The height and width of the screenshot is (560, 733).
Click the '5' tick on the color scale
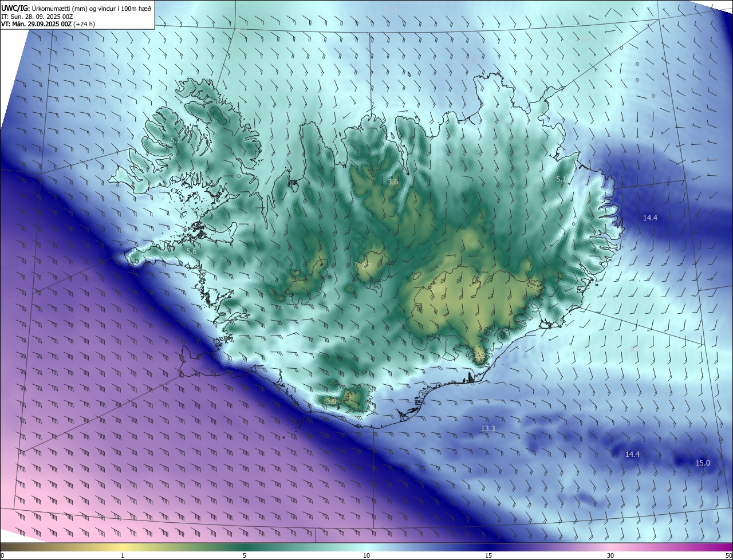click(245, 555)
